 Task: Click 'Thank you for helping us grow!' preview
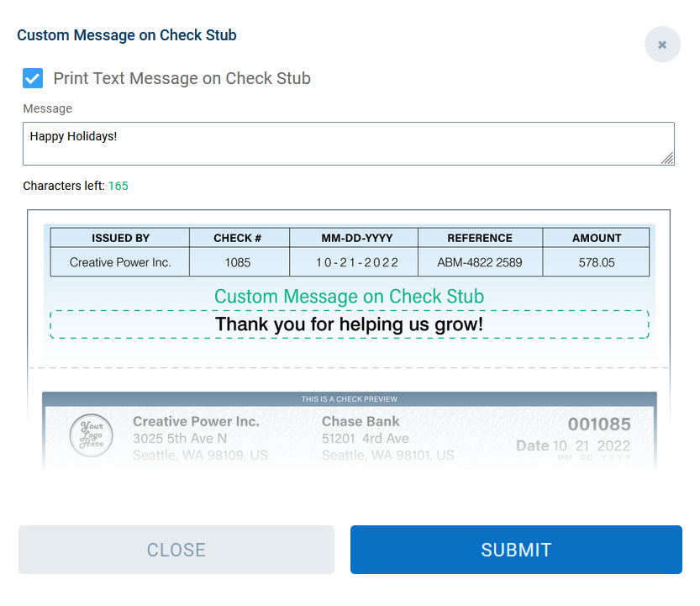tap(349, 324)
